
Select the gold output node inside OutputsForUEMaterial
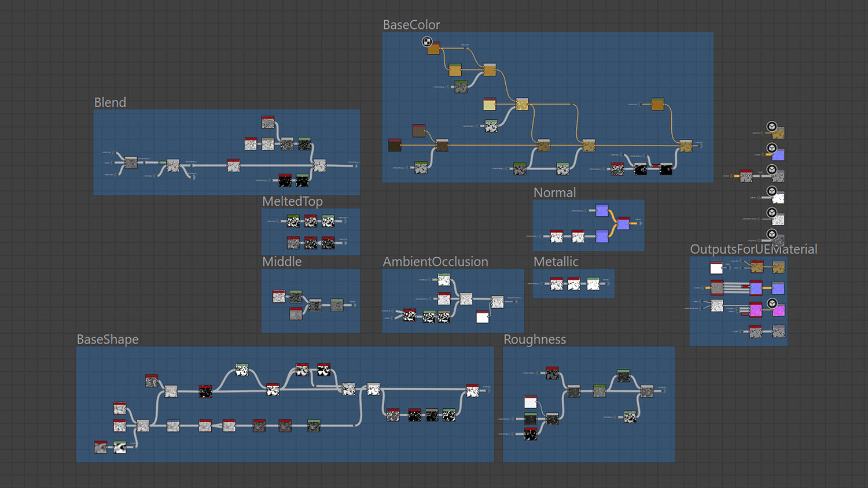click(x=779, y=267)
